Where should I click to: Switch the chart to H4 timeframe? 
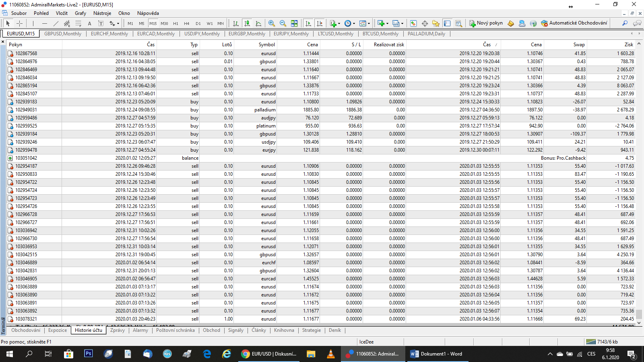click(x=187, y=23)
